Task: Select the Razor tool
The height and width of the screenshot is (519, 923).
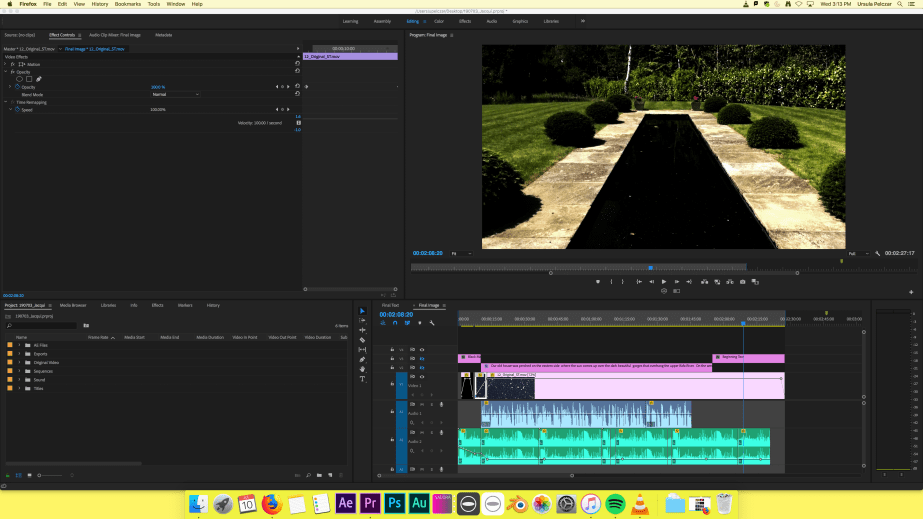Action: click(x=362, y=339)
